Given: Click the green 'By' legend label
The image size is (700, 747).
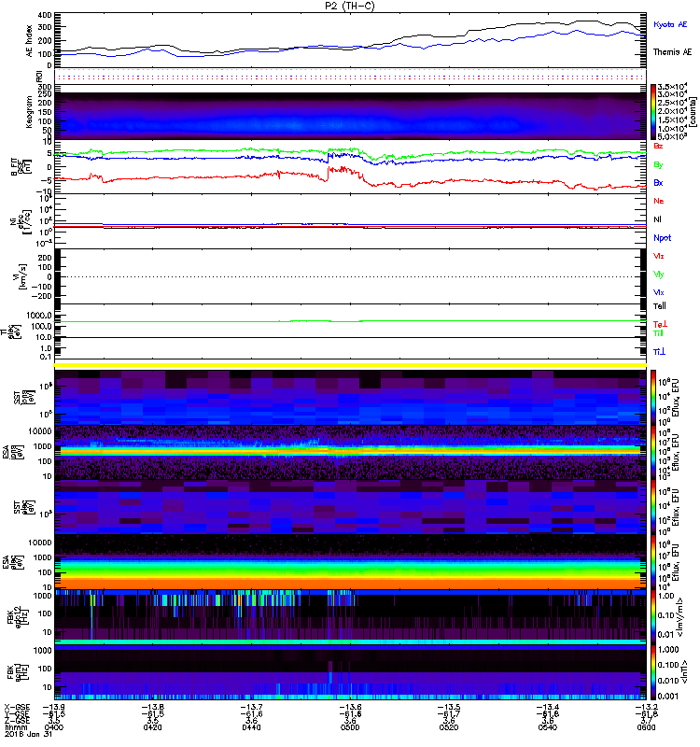Looking at the screenshot, I should pyautogui.click(x=658, y=165).
